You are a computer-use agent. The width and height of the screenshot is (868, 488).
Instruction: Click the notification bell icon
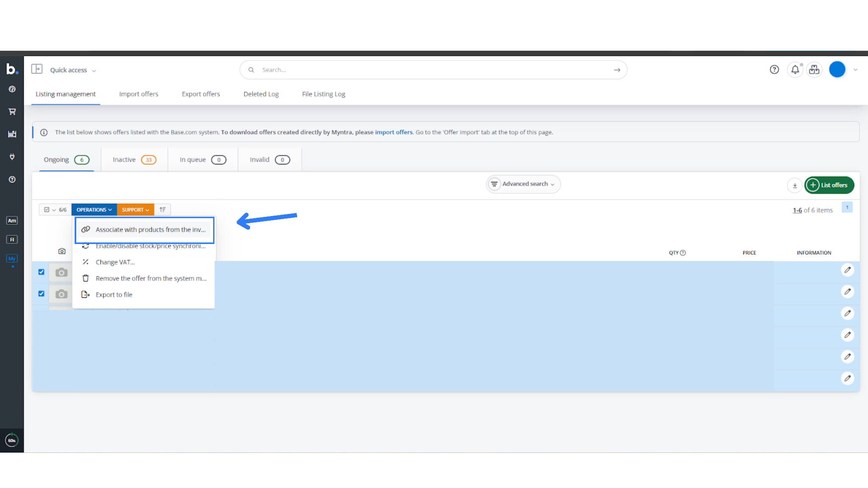click(795, 70)
